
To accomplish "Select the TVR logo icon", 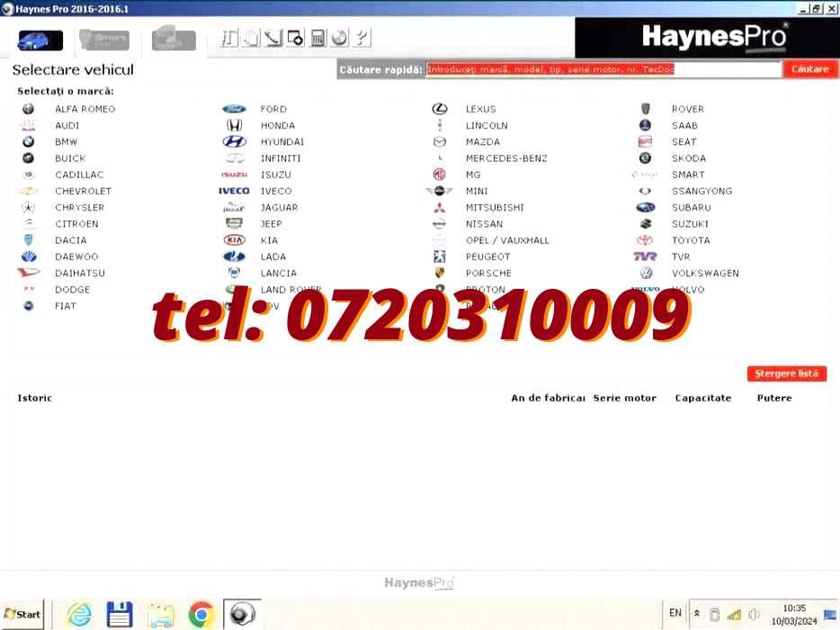I will (x=645, y=256).
